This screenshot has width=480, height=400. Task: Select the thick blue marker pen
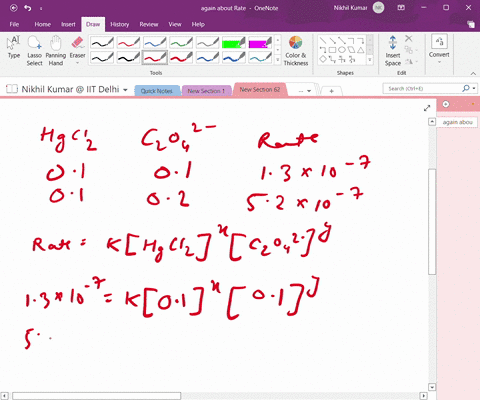click(234, 58)
